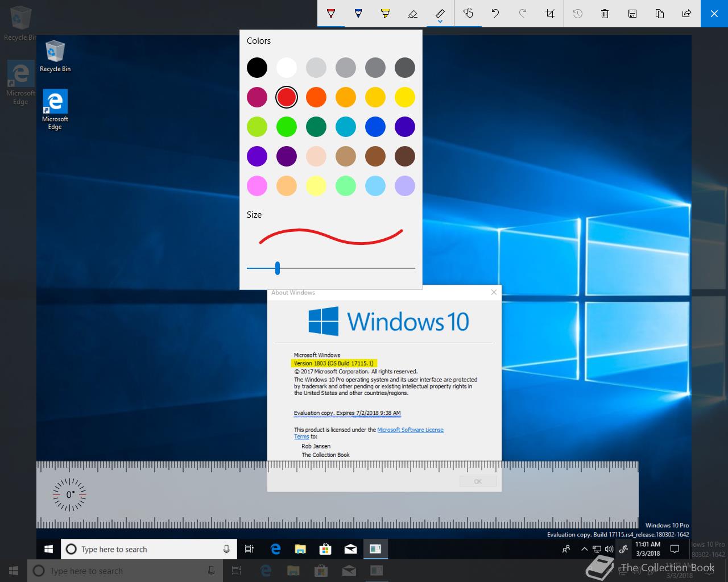Choose the eraser tool
Image resolution: width=728 pixels, height=582 pixels.
point(413,13)
